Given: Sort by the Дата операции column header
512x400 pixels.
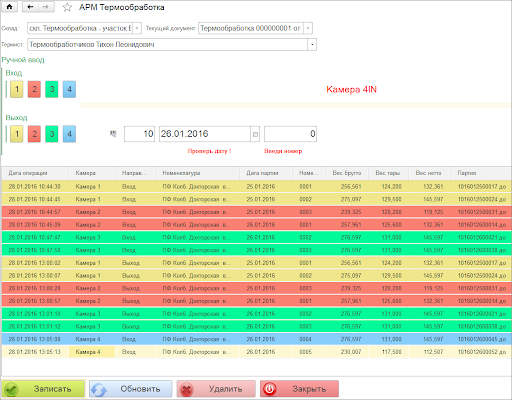Looking at the screenshot, I should [35, 173].
